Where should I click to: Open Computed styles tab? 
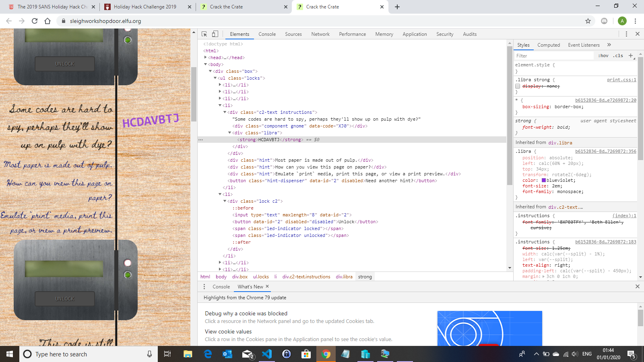[x=549, y=45]
